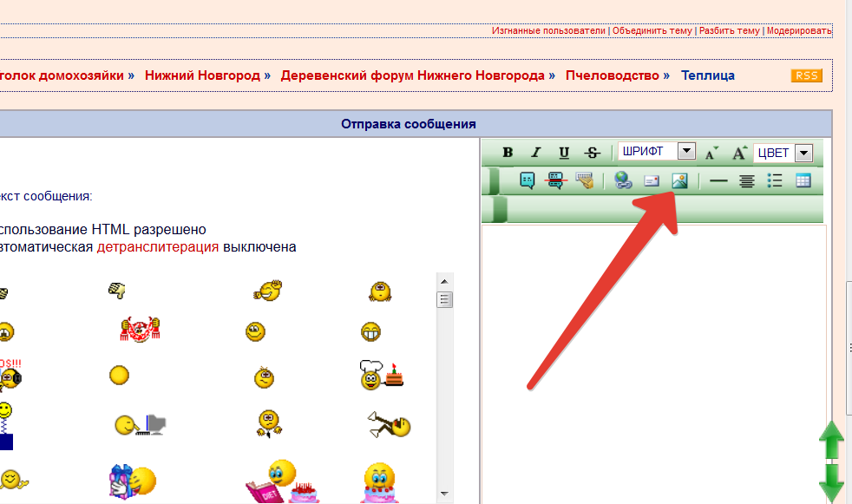Insert a table with the grid icon
The image size is (852, 504).
803,180
